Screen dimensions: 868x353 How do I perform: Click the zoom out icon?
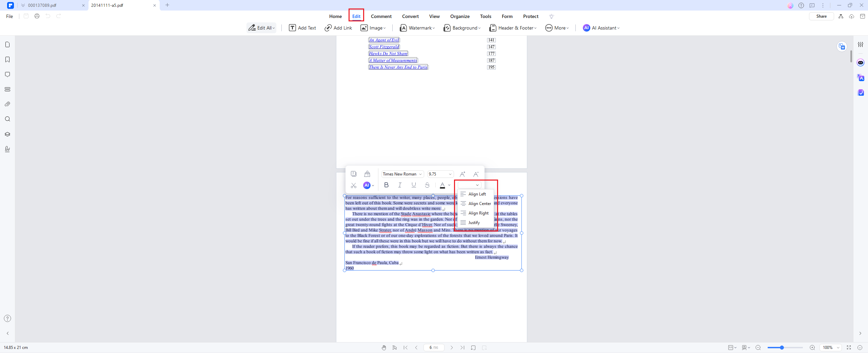pyautogui.click(x=758, y=348)
